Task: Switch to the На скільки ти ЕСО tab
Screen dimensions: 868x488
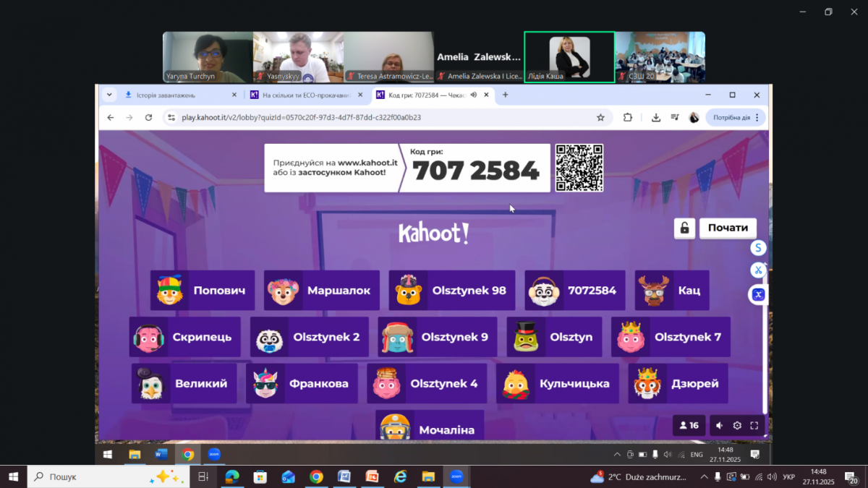Action: point(300,95)
